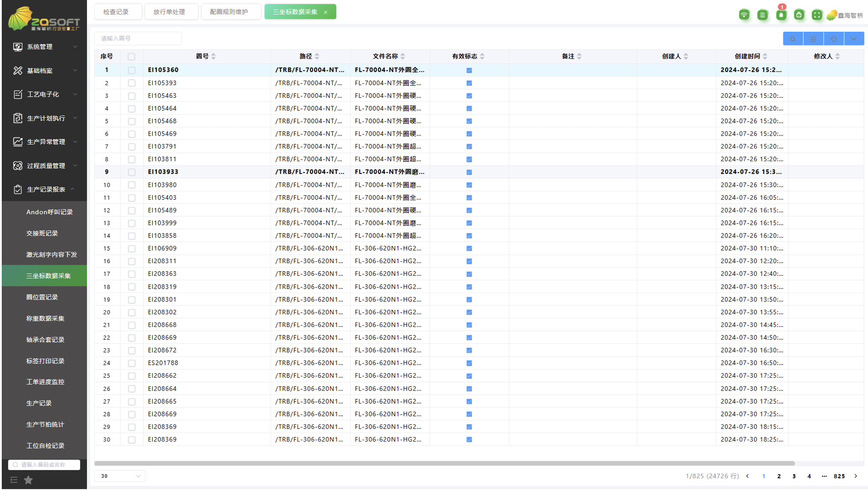Click the 过程质量管理 sidebar icon
The image size is (868, 490).
(18, 166)
